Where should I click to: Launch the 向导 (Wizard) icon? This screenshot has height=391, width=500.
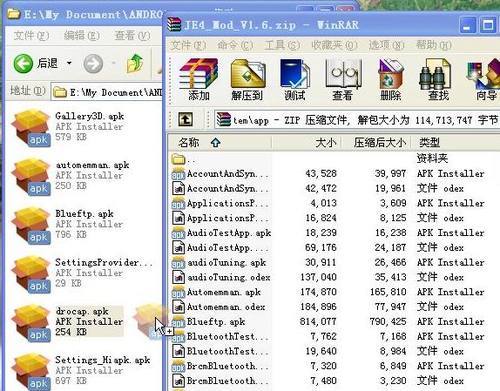[x=485, y=79]
